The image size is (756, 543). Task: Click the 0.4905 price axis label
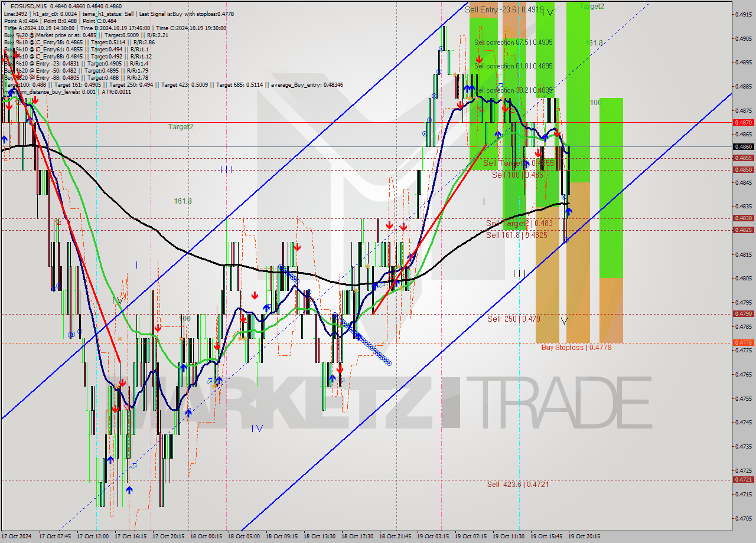tap(743, 38)
